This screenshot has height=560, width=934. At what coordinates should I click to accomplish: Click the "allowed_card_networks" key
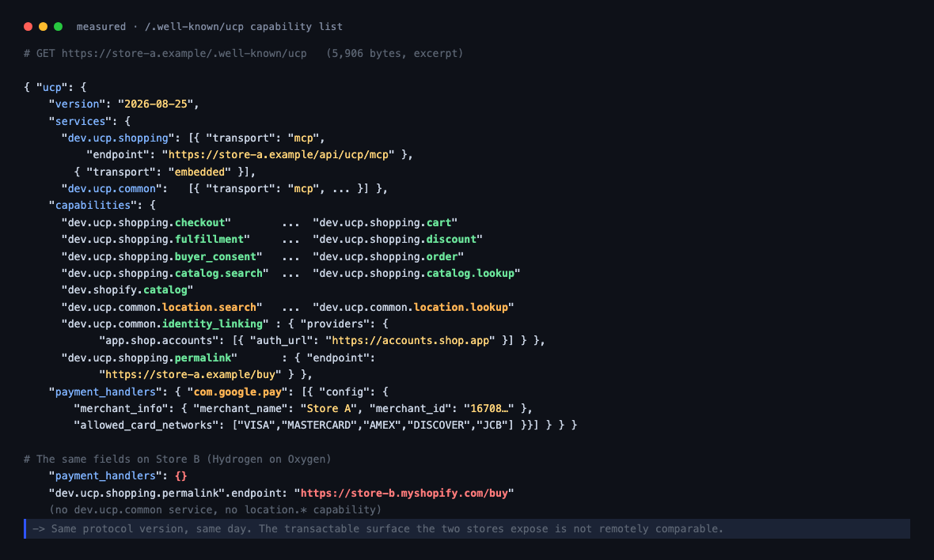point(146,426)
